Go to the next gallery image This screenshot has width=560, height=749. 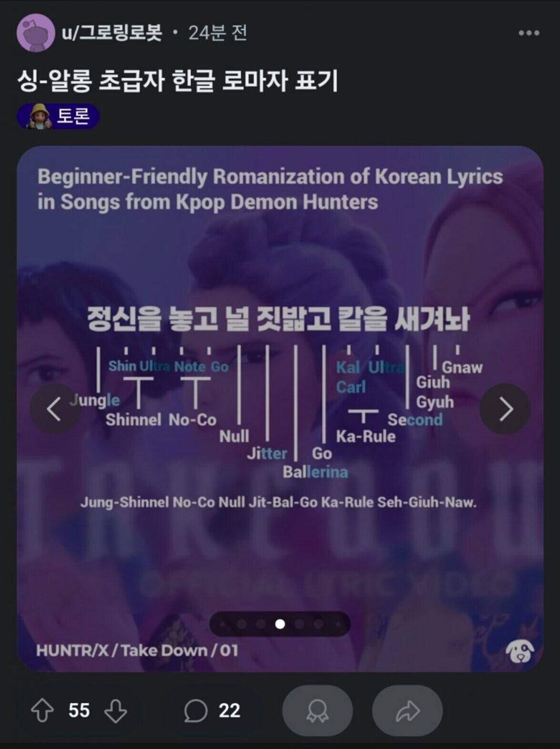tap(505, 409)
